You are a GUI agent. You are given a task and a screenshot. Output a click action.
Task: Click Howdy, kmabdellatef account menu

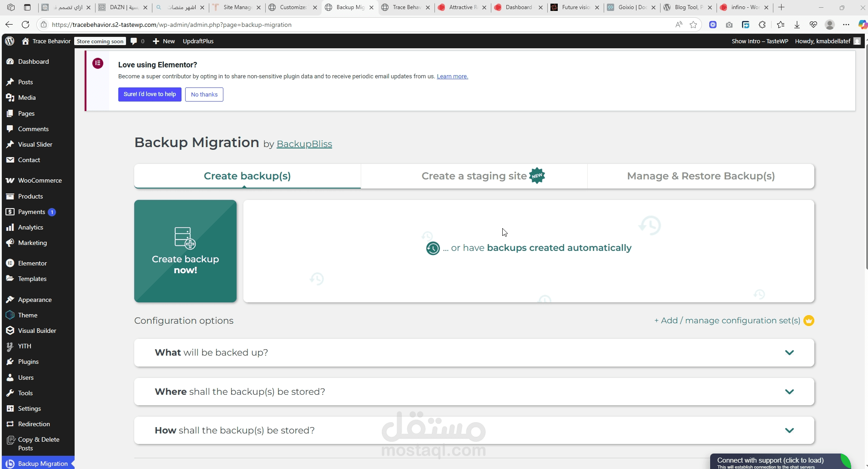(828, 41)
